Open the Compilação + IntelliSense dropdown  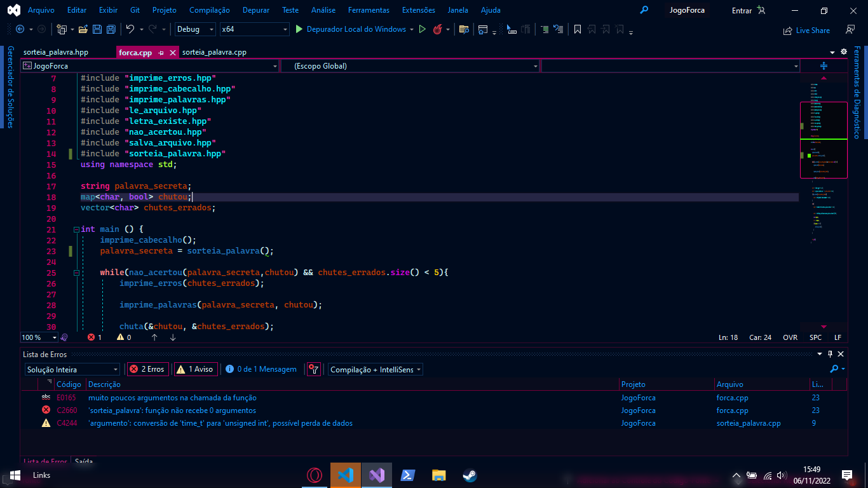tap(376, 369)
